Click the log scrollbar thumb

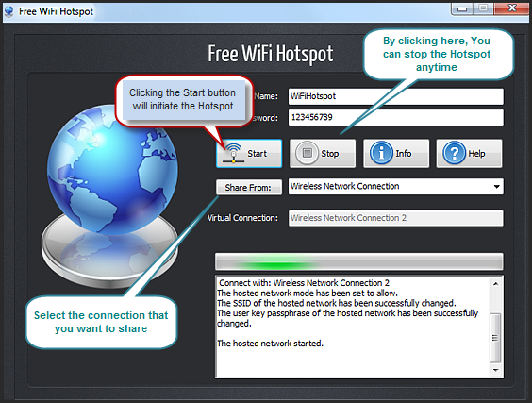[496, 338]
